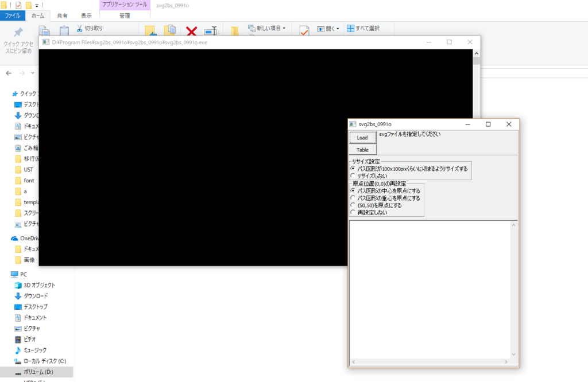Open the 管理 ribbon tab
The height and width of the screenshot is (382, 588).
(125, 15)
